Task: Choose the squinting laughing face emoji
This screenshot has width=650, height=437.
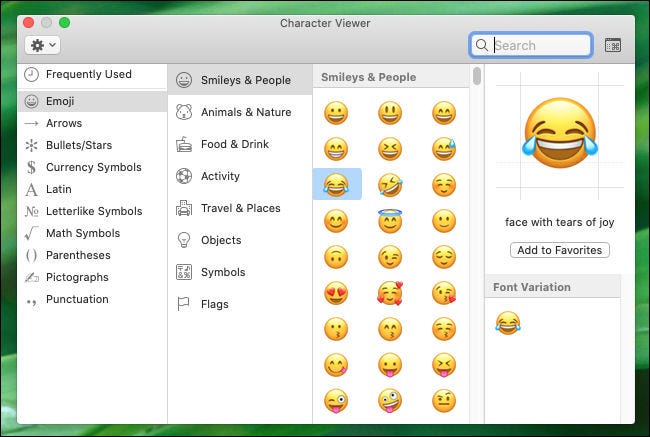Action: (390, 149)
